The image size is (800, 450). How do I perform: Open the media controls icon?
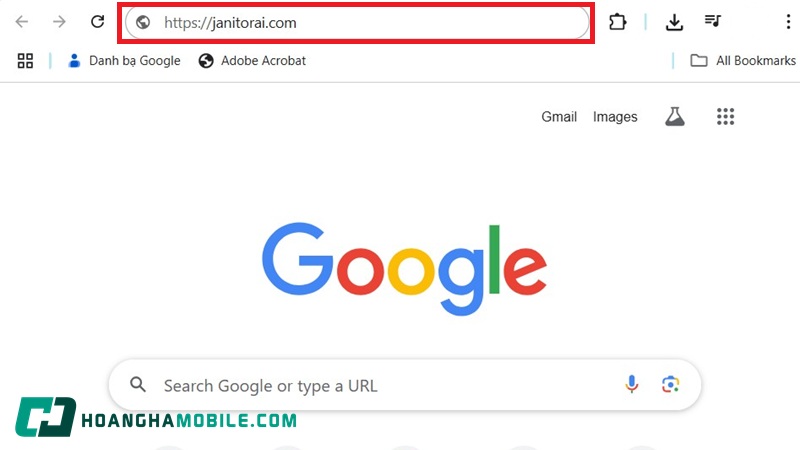pyautogui.click(x=713, y=22)
